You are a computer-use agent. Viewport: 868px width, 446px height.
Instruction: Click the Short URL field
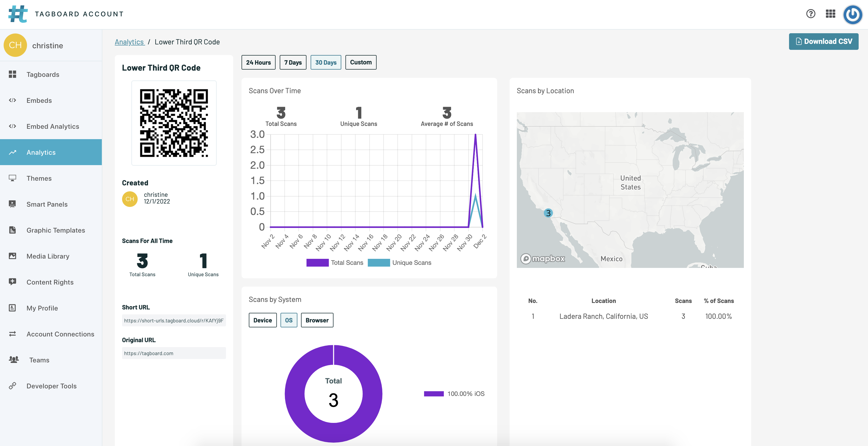[x=174, y=320]
